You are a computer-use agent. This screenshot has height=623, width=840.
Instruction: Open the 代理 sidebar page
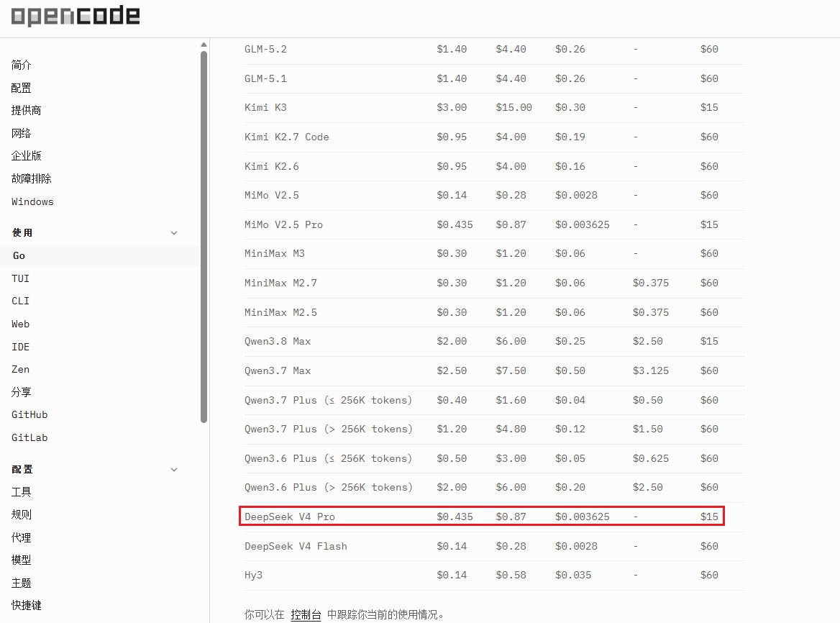[22, 537]
